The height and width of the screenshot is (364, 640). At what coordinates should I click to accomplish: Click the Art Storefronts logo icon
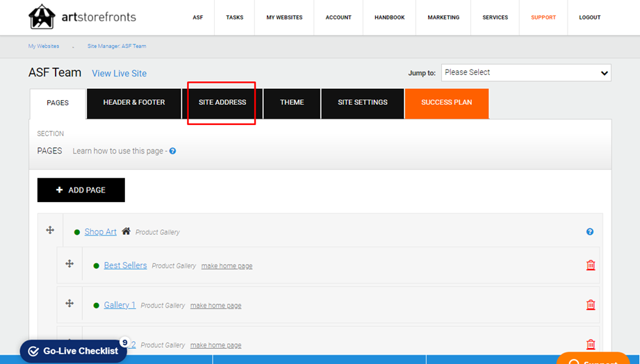(42, 17)
